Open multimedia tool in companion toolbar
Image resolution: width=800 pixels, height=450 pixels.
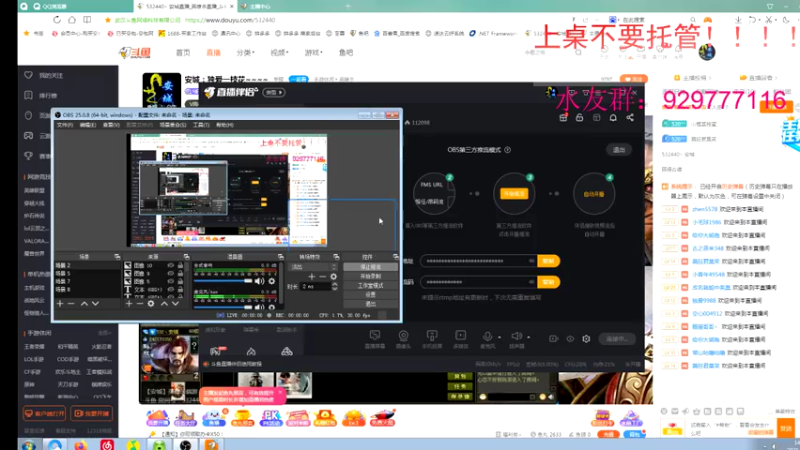(461, 339)
